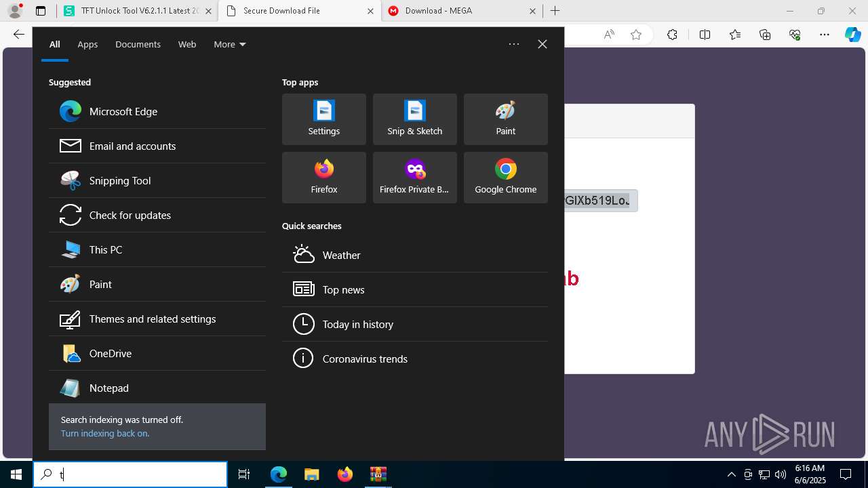Launch Snipping Tool from suggestions
The image size is (868, 488).
coord(157,180)
